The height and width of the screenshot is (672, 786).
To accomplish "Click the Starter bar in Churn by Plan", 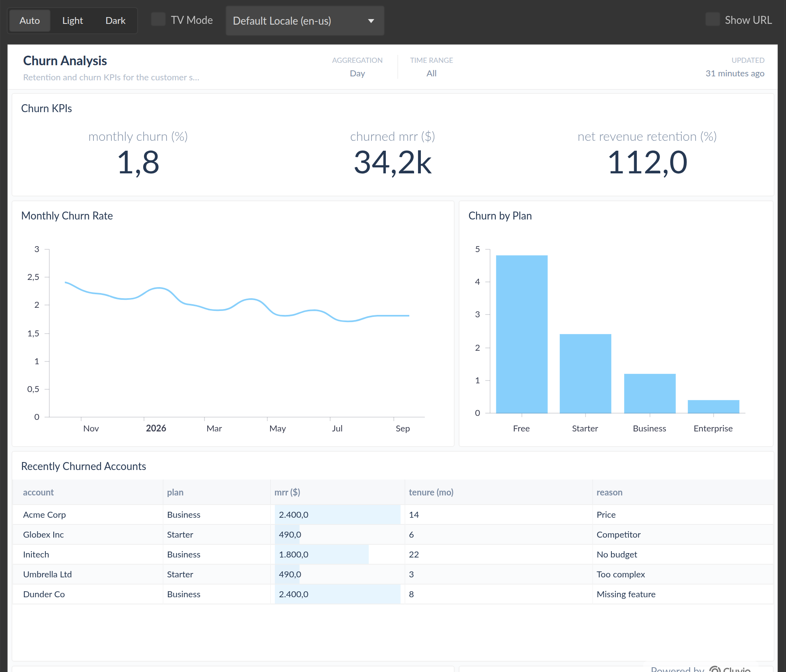I will tap(585, 373).
